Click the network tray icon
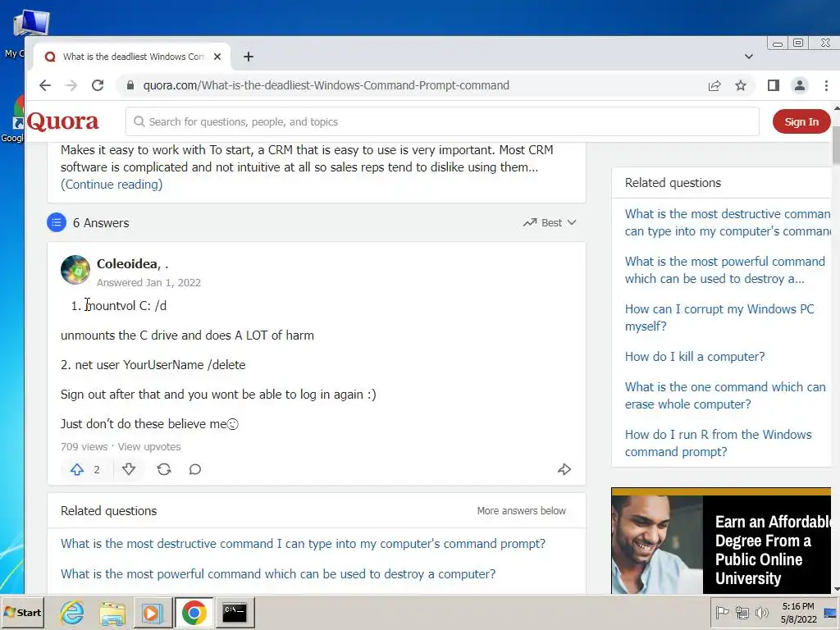This screenshot has width=840, height=630. 742,612
